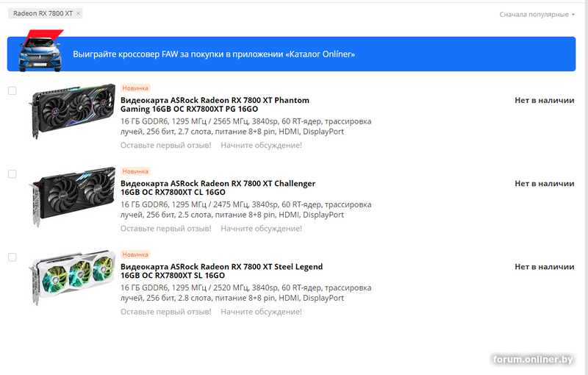Click the Radeon RX 7800 XT tag label
This screenshot has width=588, height=375.
tap(43, 13)
